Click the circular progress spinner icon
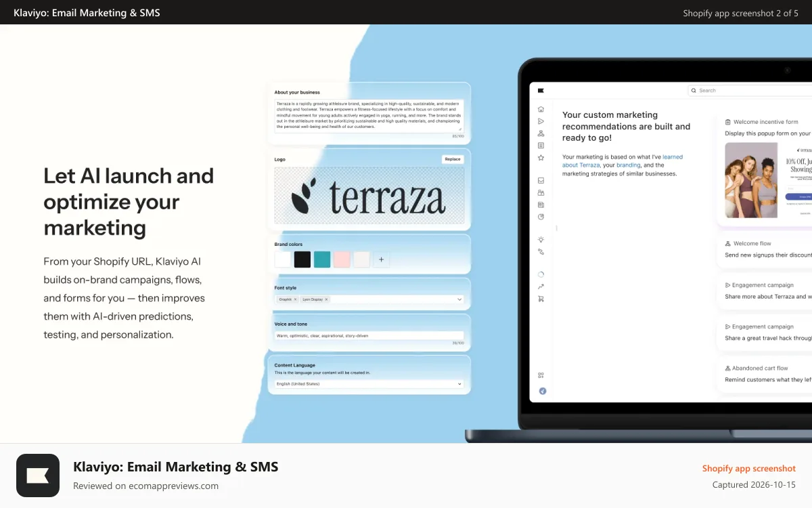Image resolution: width=812 pixels, height=508 pixels. click(x=541, y=275)
